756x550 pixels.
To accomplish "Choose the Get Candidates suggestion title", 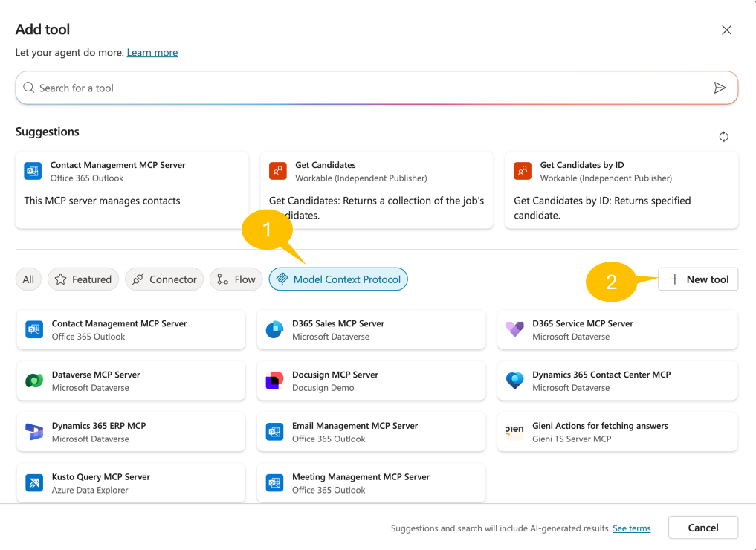I will tap(326, 165).
